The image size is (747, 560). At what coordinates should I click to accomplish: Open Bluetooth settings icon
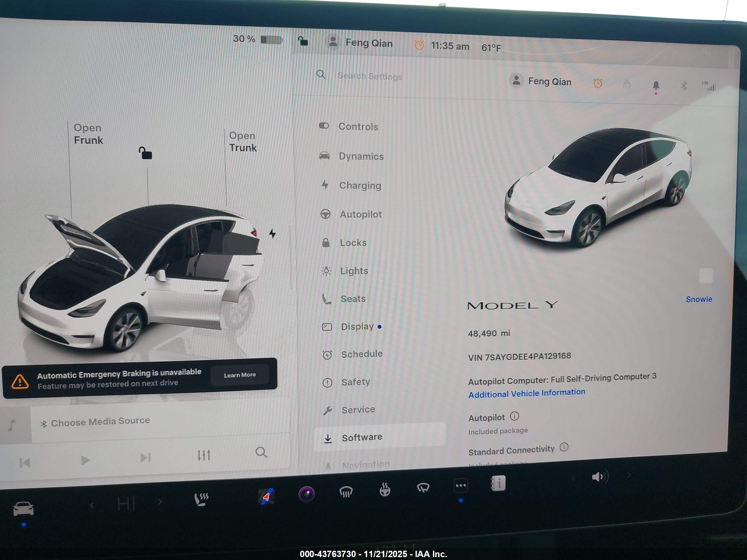(683, 86)
